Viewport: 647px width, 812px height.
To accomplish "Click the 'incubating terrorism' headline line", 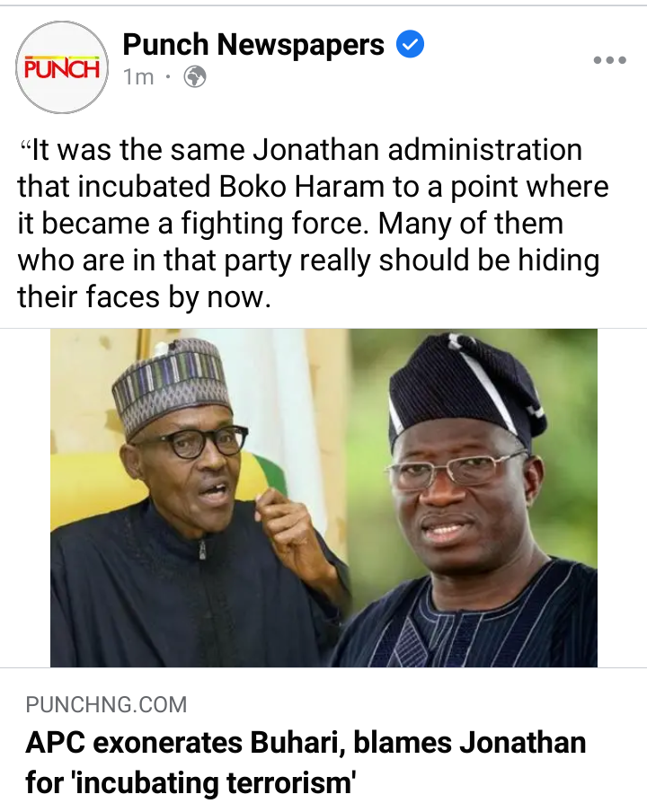I will pos(191,782).
